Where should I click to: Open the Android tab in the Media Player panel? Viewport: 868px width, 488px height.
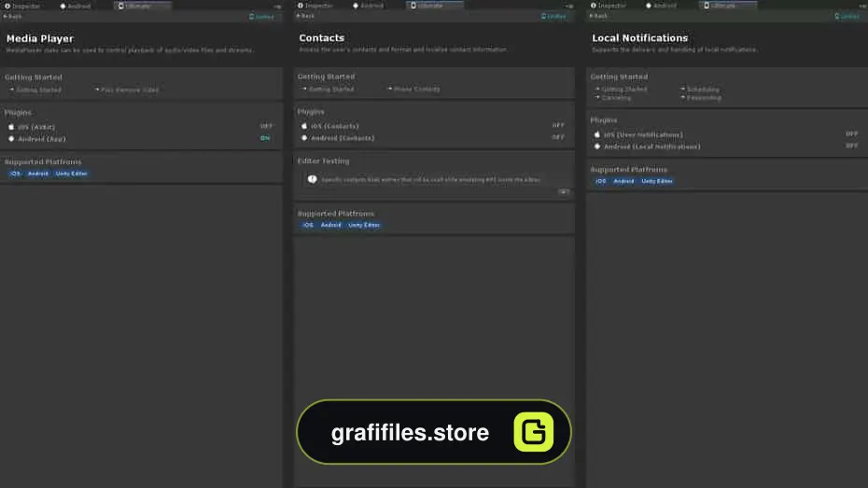coord(76,6)
